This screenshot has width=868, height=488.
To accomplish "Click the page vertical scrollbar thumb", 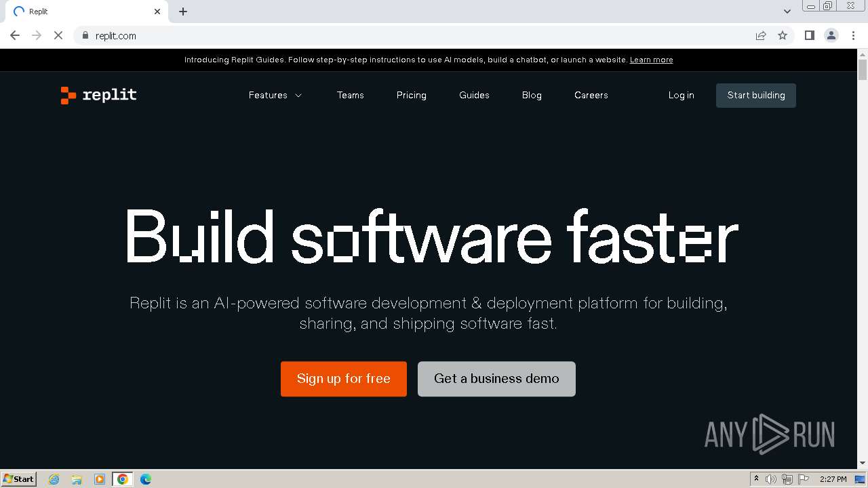I will 863,70.
